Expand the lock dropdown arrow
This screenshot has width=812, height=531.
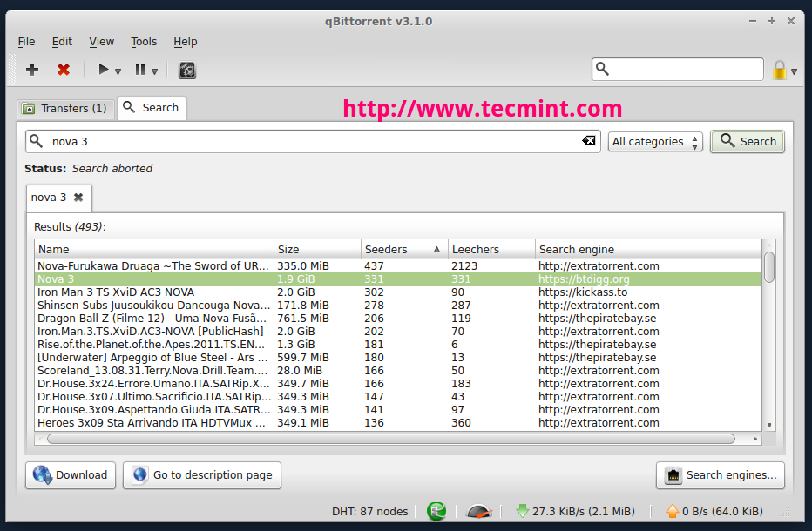(x=794, y=71)
